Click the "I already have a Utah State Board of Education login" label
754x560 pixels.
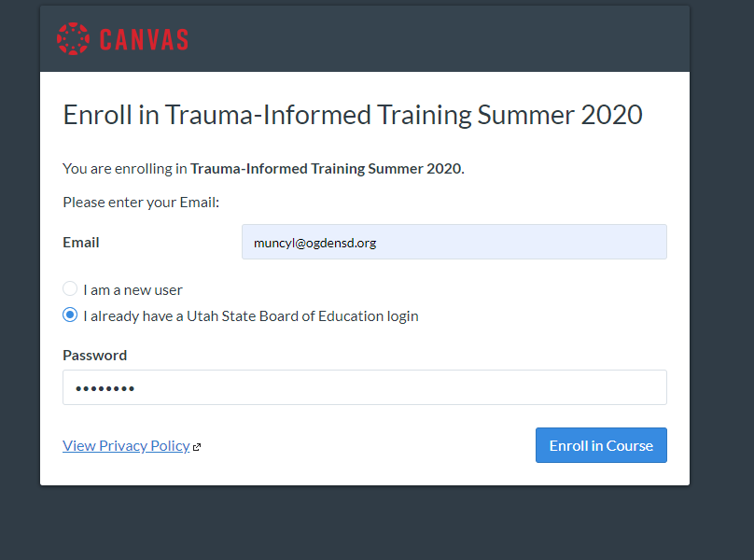click(250, 315)
